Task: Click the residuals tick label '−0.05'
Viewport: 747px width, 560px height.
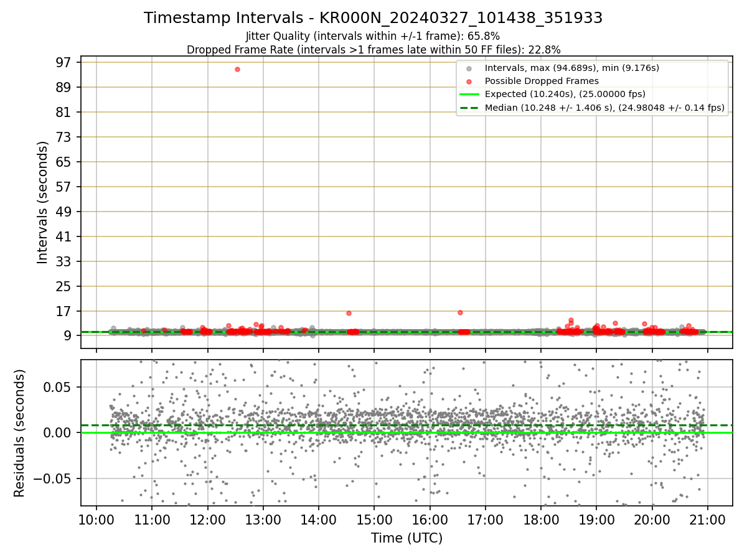Action: coord(54,478)
